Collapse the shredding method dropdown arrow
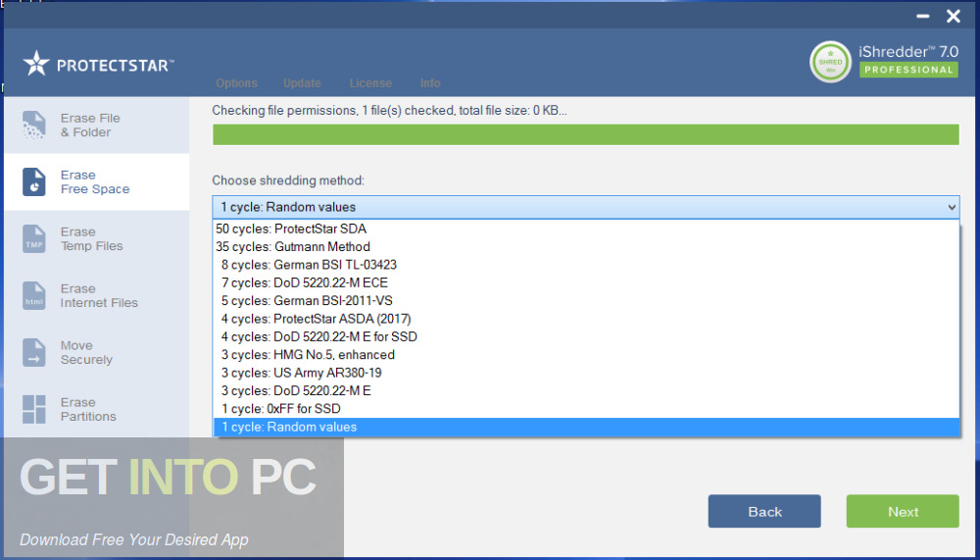The height and width of the screenshot is (560, 980). coord(952,207)
